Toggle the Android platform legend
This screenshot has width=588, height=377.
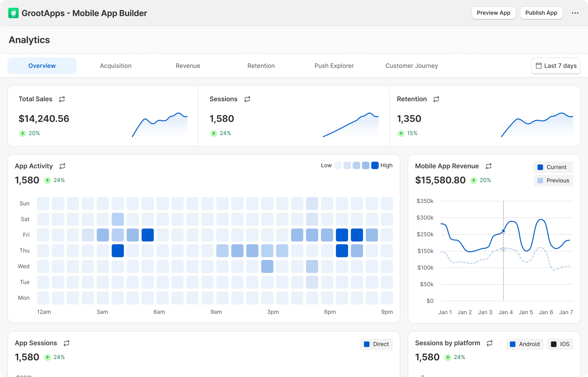(x=525, y=344)
